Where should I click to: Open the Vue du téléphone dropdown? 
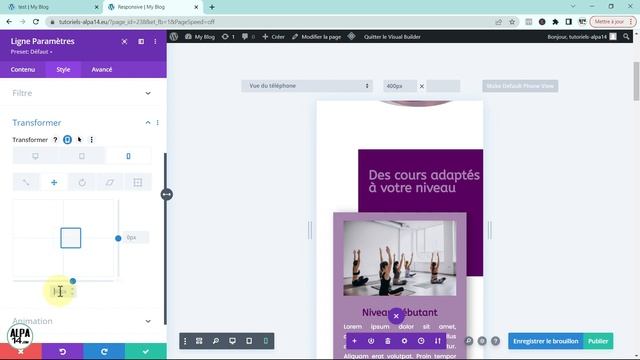click(307, 86)
